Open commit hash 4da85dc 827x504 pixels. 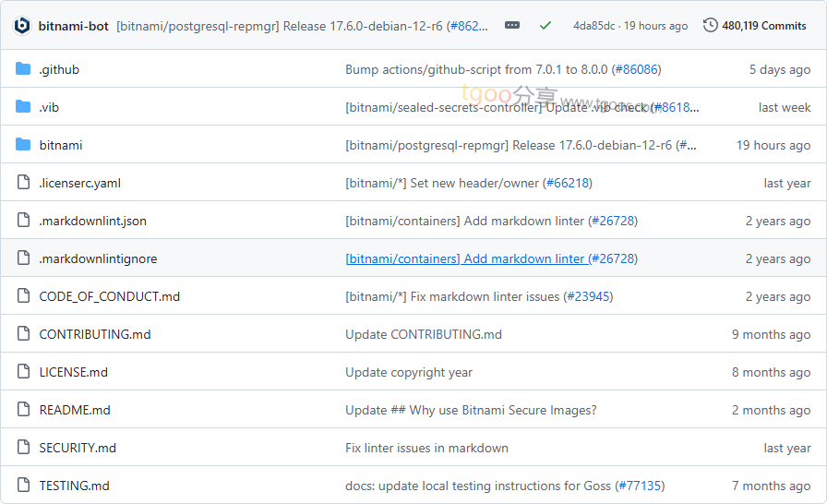(595, 26)
